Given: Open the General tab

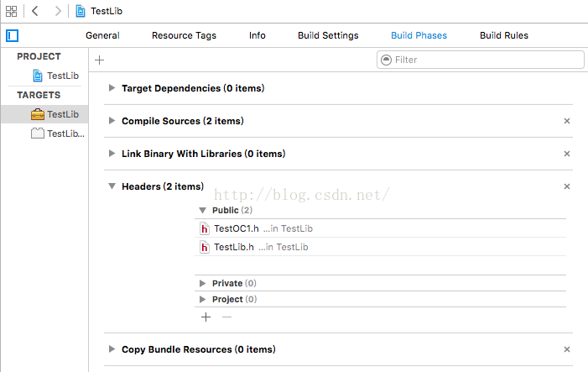Looking at the screenshot, I should coord(102,35).
